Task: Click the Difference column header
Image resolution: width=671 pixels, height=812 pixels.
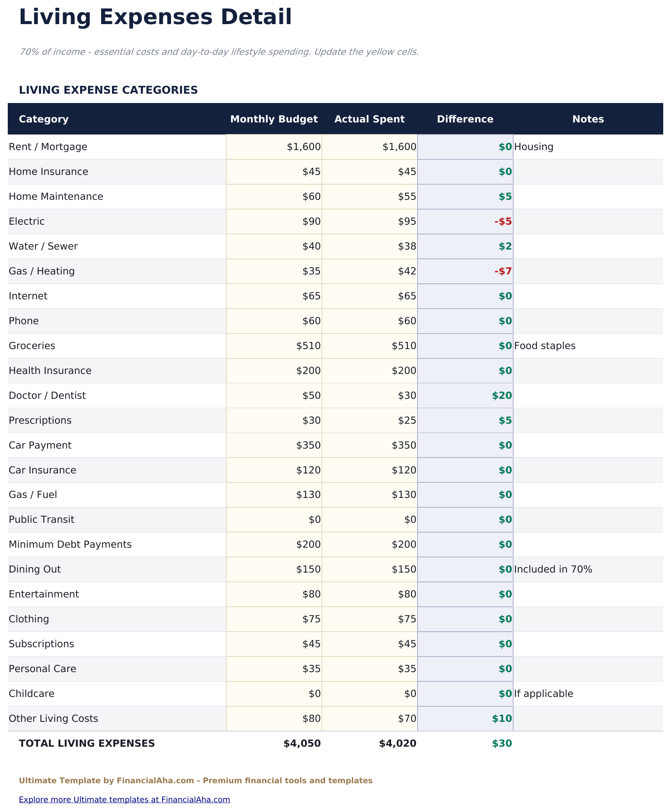Action: click(x=465, y=119)
